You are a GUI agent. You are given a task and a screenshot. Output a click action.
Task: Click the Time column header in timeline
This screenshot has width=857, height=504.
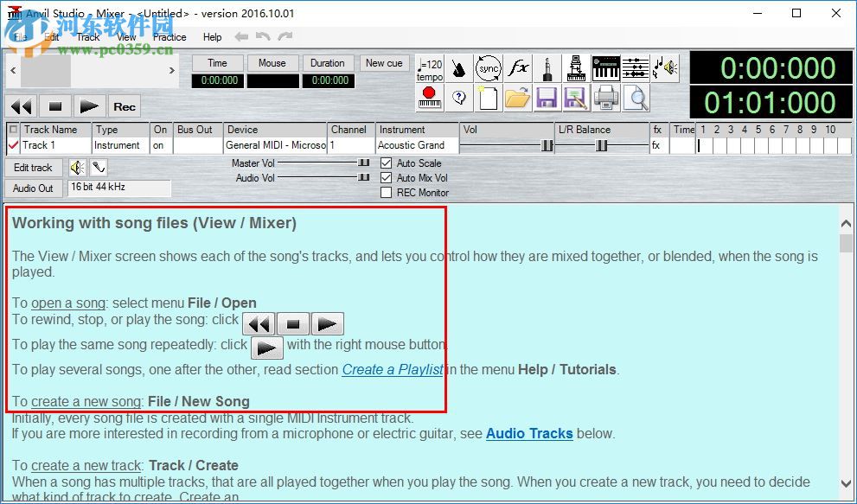pos(683,130)
